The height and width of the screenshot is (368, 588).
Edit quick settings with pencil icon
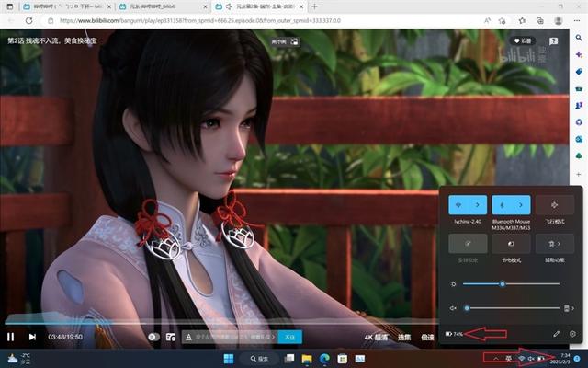pos(556,333)
